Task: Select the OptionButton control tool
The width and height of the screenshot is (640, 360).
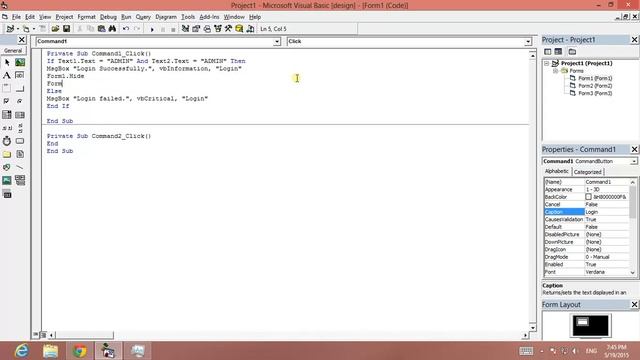Action: [20, 102]
